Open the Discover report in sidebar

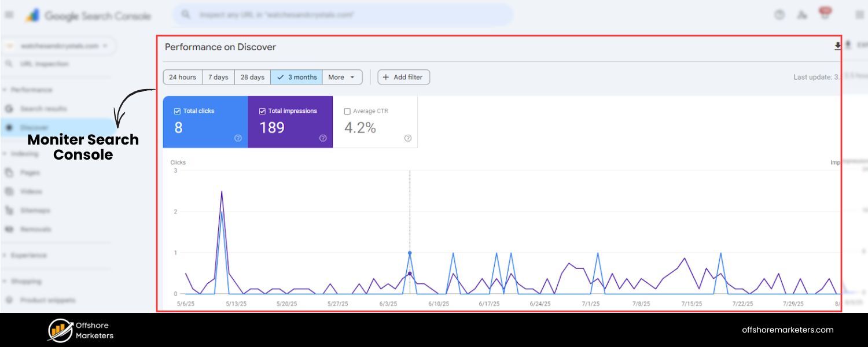35,127
